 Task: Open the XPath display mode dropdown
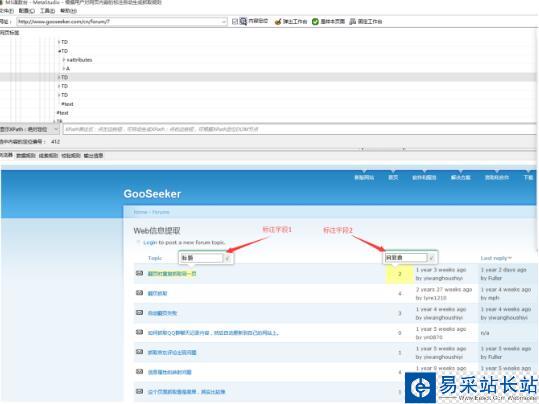[x=30, y=129]
